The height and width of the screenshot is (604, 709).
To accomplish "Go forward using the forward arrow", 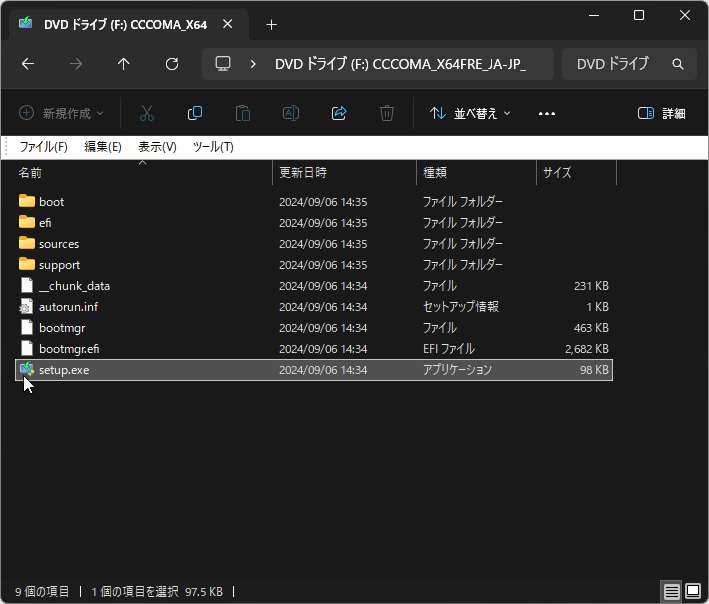I will pyautogui.click(x=76, y=64).
